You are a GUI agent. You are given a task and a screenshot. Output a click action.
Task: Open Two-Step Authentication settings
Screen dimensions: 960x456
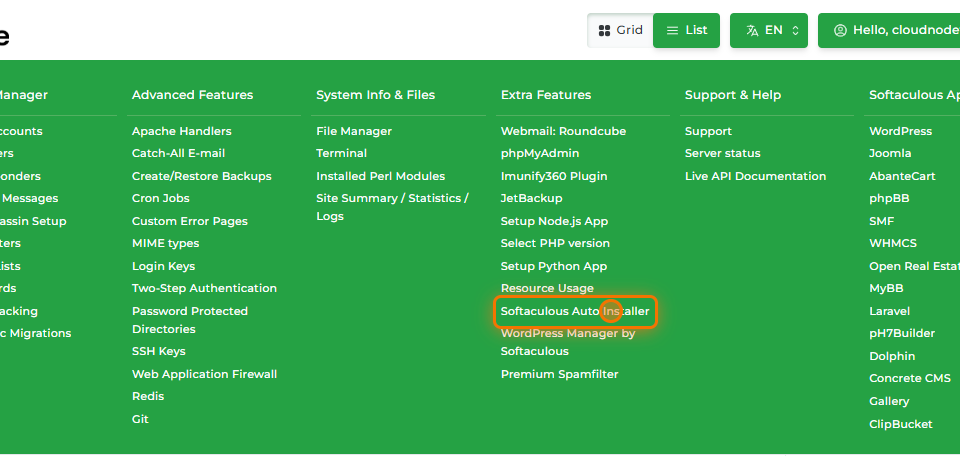pos(204,288)
